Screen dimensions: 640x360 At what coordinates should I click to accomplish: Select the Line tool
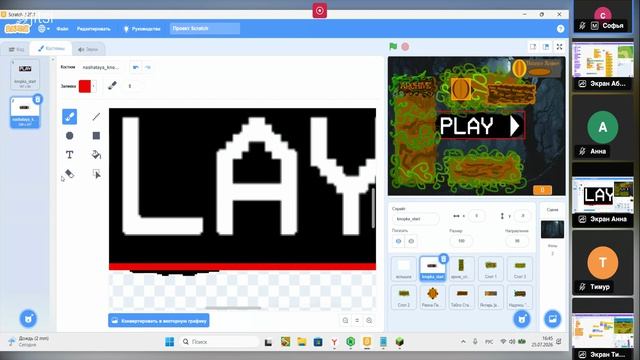click(96, 117)
